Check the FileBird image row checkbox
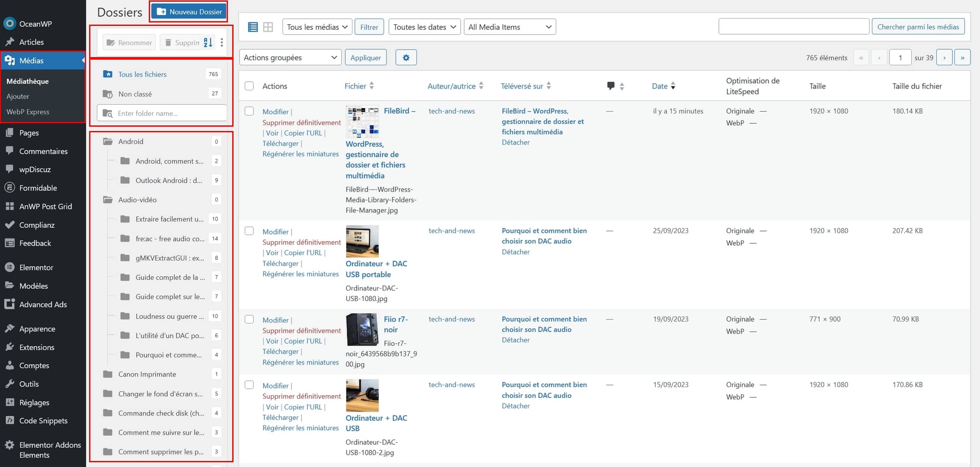The height and width of the screenshot is (467, 980). (x=249, y=111)
